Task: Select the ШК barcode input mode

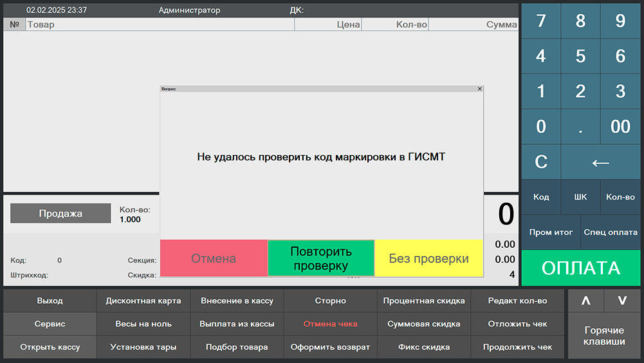Action: [580, 197]
